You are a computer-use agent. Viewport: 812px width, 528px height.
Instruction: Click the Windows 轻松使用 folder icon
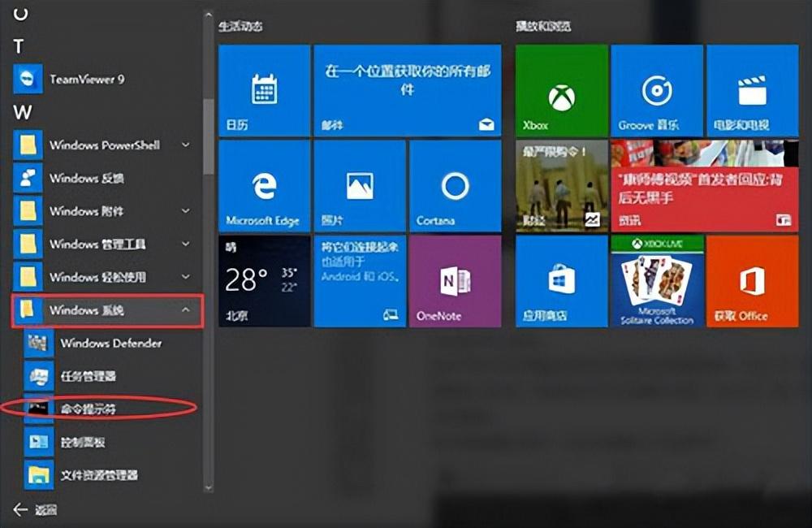(x=28, y=277)
